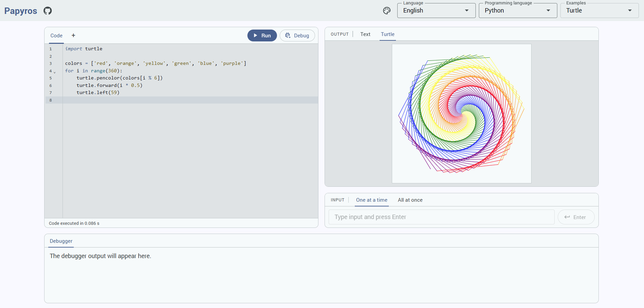Click line number 1 in the gutter
This screenshot has height=308, width=644.
coord(51,49)
